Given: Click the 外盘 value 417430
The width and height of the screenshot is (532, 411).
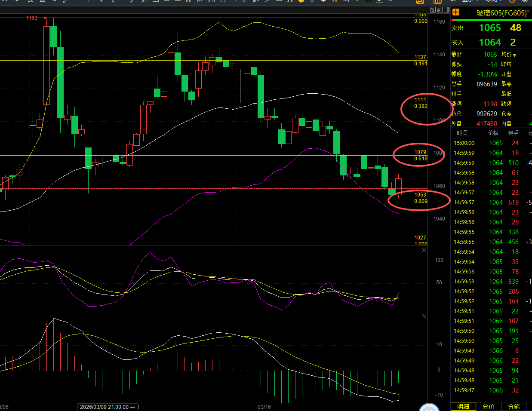Looking at the screenshot, I should [486, 124].
